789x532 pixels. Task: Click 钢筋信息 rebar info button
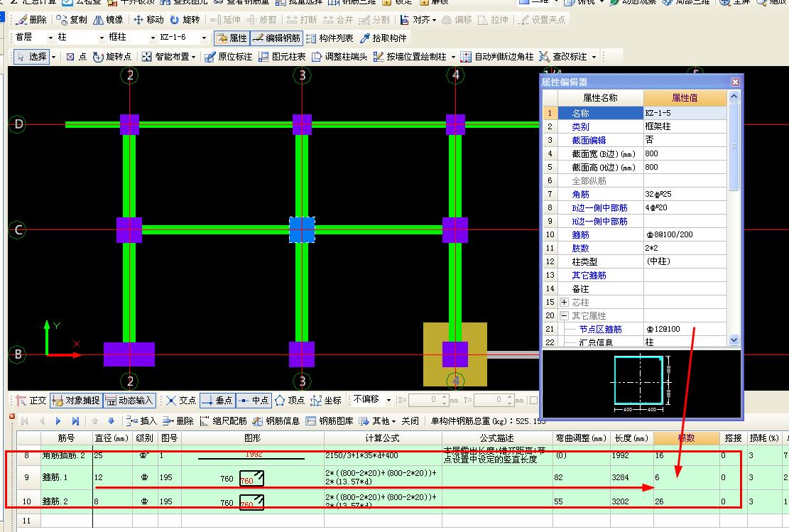[276, 420]
